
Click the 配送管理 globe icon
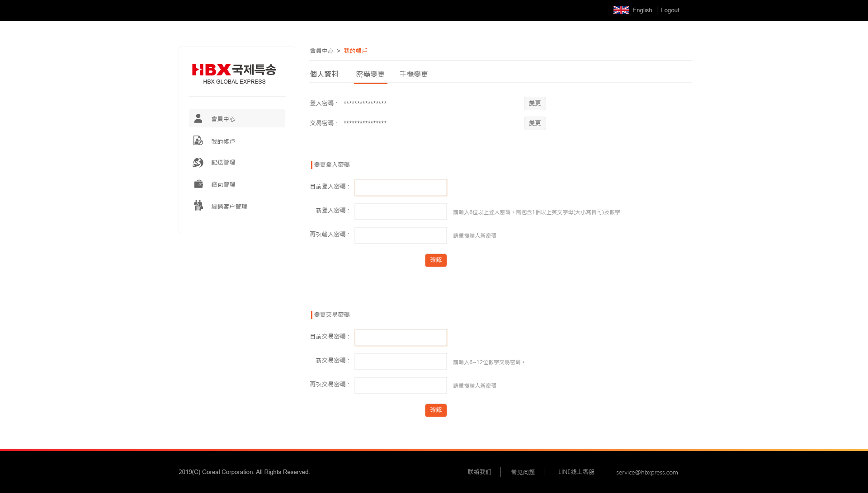198,162
